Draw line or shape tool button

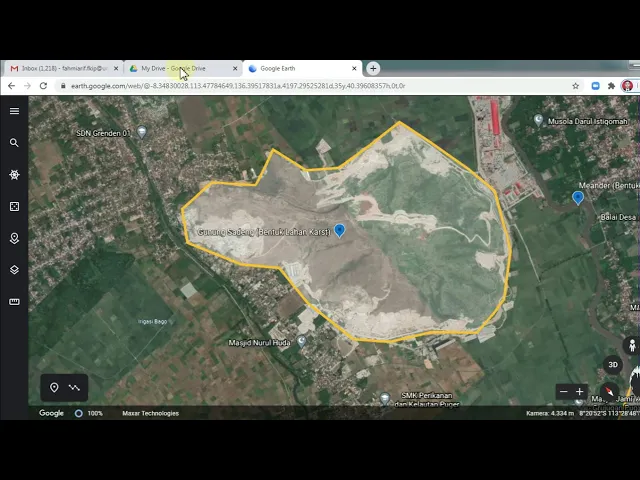point(74,387)
